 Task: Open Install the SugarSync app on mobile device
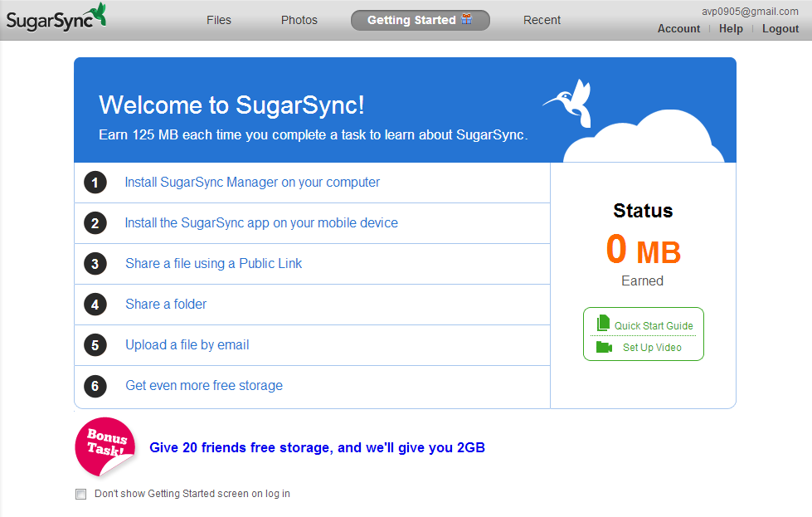click(261, 222)
